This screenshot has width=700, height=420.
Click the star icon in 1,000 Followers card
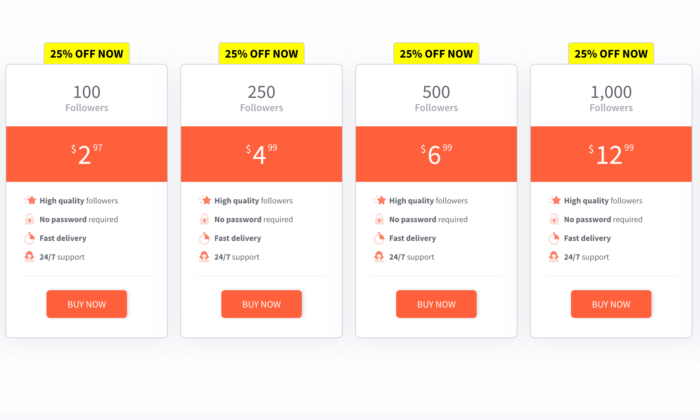tap(554, 200)
